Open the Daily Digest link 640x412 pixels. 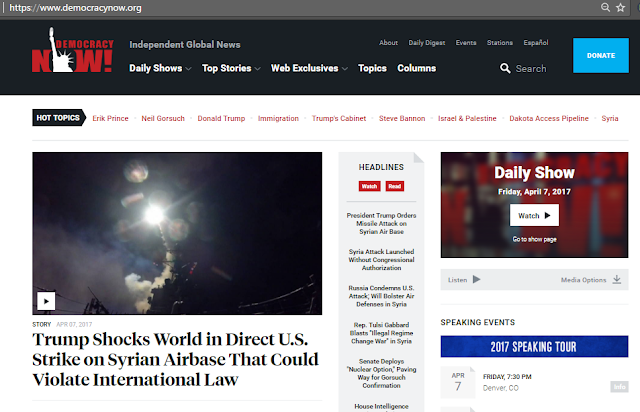[427, 42]
